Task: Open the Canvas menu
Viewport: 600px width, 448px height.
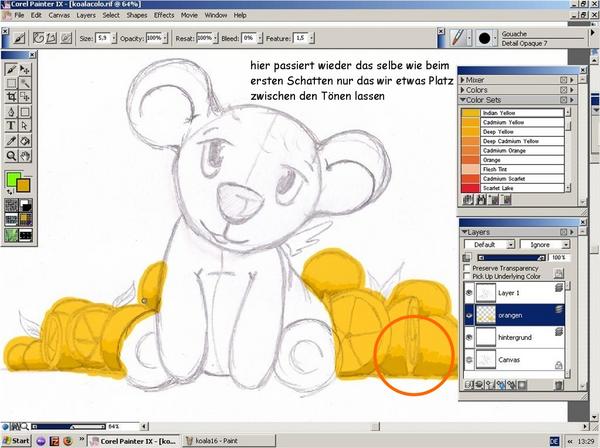Action: pos(59,15)
